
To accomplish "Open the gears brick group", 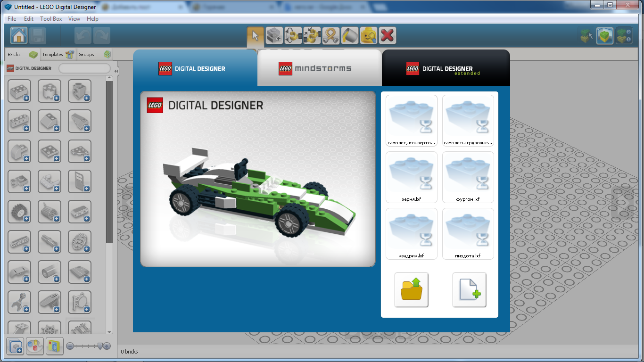I will point(80,242).
